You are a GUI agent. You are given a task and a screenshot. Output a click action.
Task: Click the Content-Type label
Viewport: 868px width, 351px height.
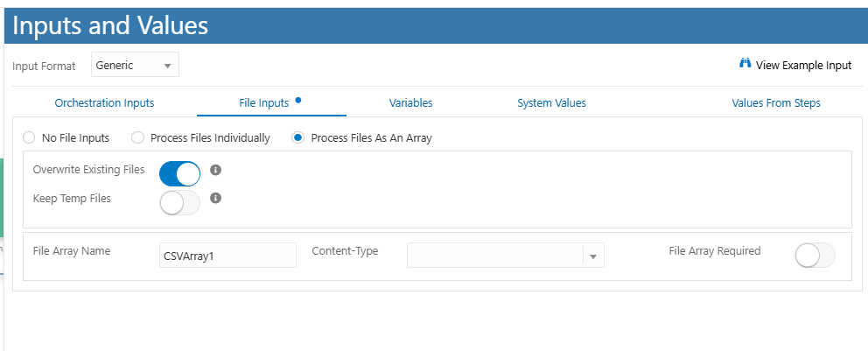[x=345, y=251]
